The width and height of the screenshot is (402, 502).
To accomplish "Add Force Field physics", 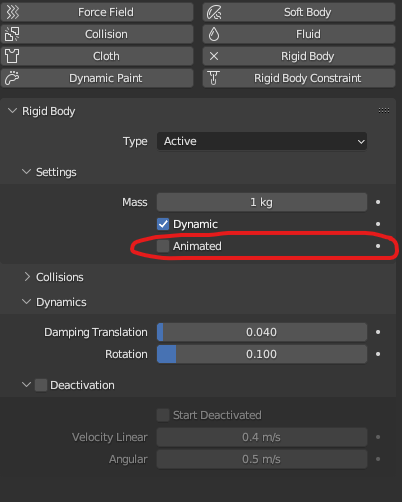I will 97,12.
